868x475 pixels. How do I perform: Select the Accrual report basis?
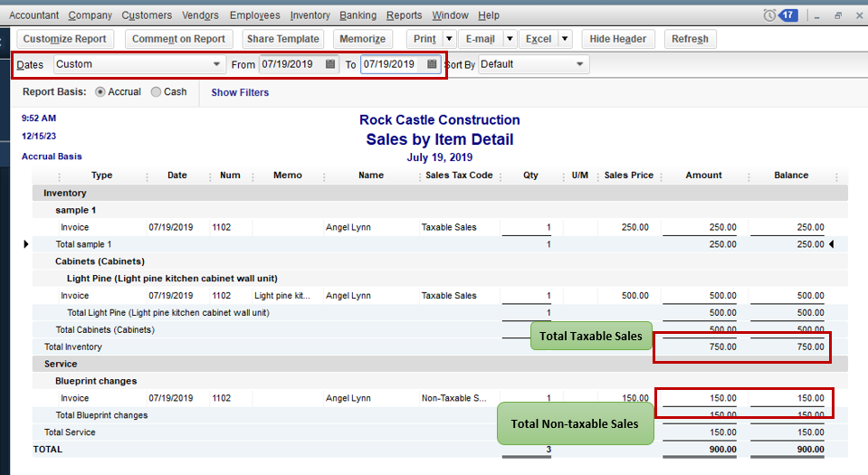[100, 92]
